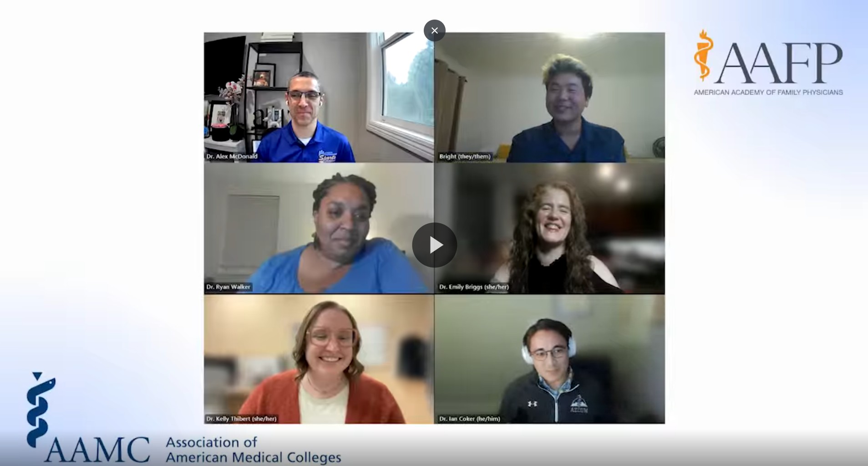Click Dr. Kelly Thibert (she/her) name label
Image resolution: width=868 pixels, height=466 pixels.
(241, 419)
